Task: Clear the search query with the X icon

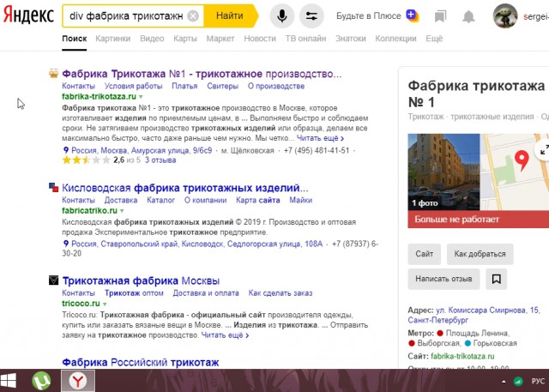Action: pyautogui.click(x=193, y=16)
